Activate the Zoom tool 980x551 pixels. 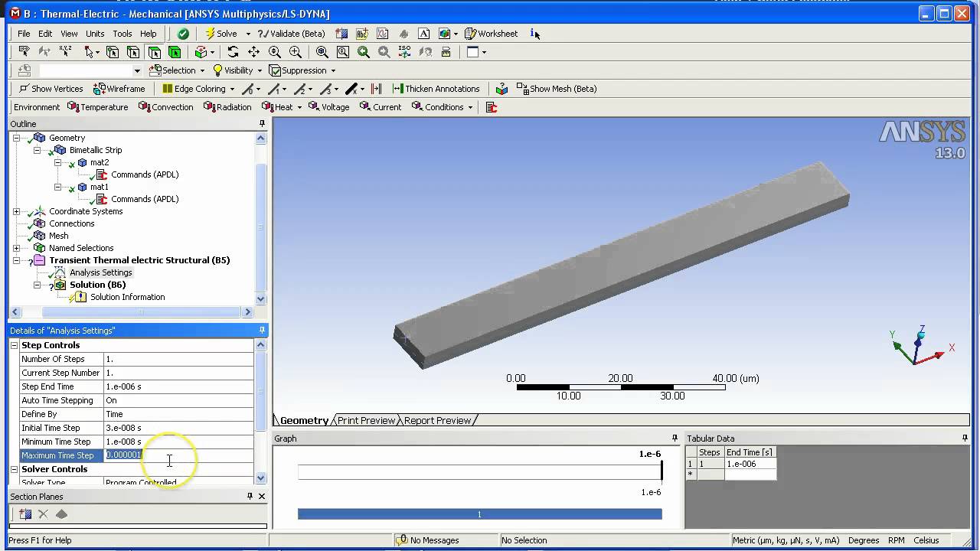274,52
